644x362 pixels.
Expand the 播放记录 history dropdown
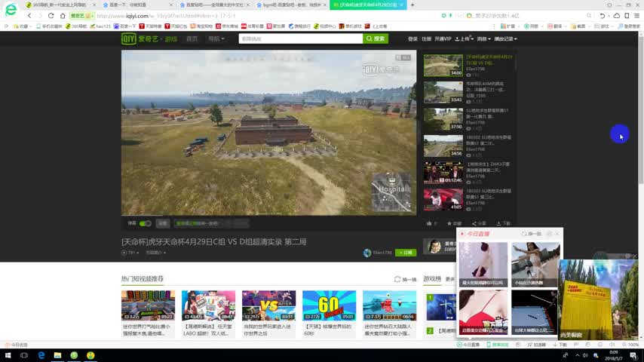(x=505, y=38)
